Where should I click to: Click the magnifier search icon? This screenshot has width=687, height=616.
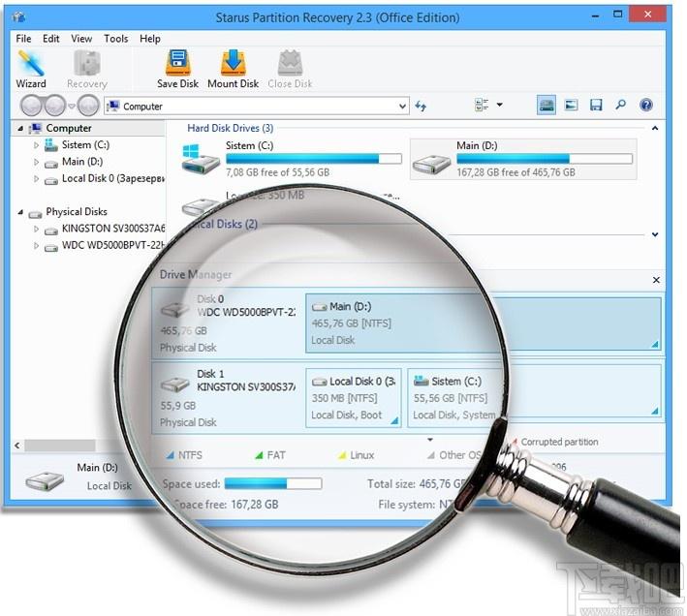coord(620,105)
